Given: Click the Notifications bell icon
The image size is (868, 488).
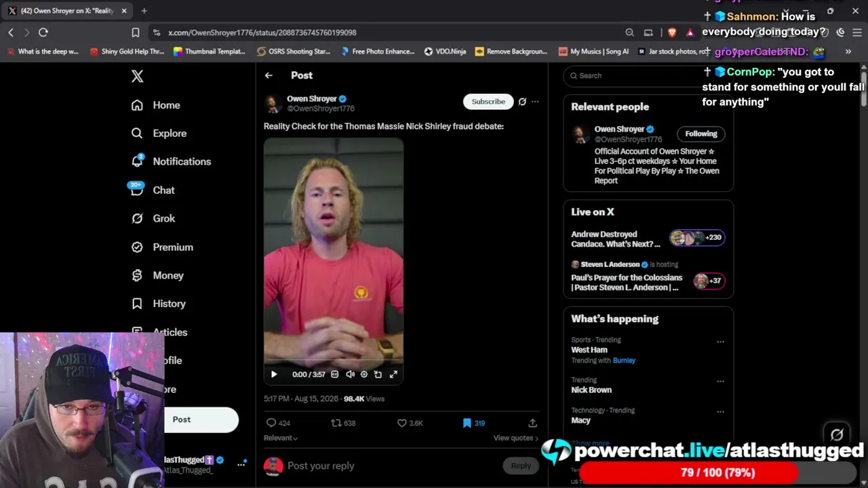Looking at the screenshot, I should click(x=137, y=161).
